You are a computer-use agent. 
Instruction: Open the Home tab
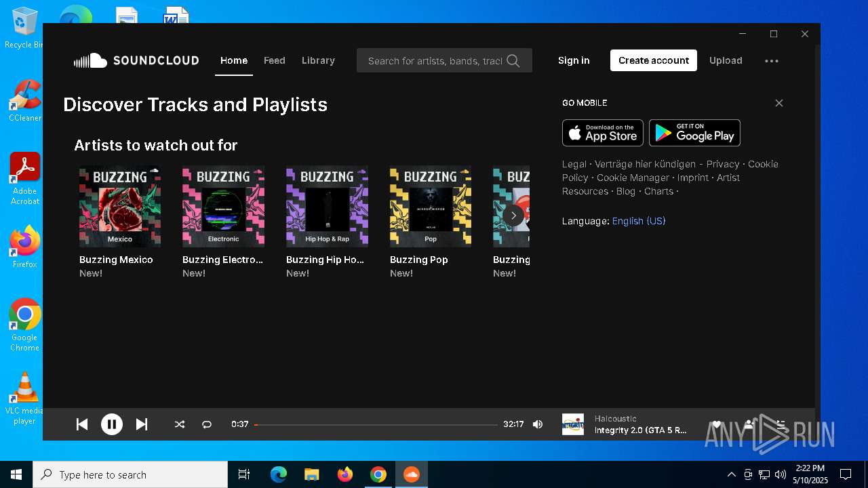pos(234,60)
